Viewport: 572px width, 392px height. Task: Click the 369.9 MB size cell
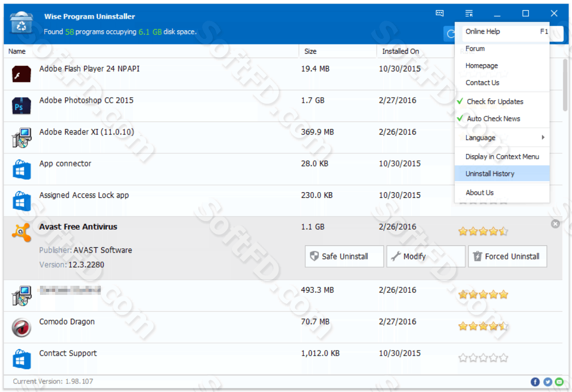coord(317,132)
